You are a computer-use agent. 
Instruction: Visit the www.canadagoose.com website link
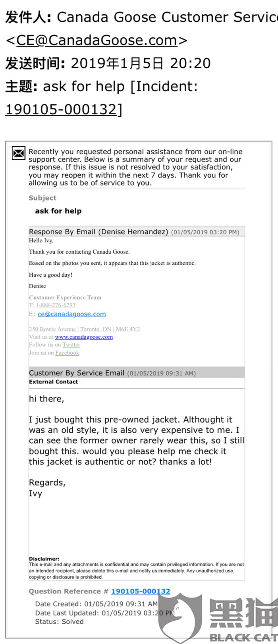coord(84,337)
